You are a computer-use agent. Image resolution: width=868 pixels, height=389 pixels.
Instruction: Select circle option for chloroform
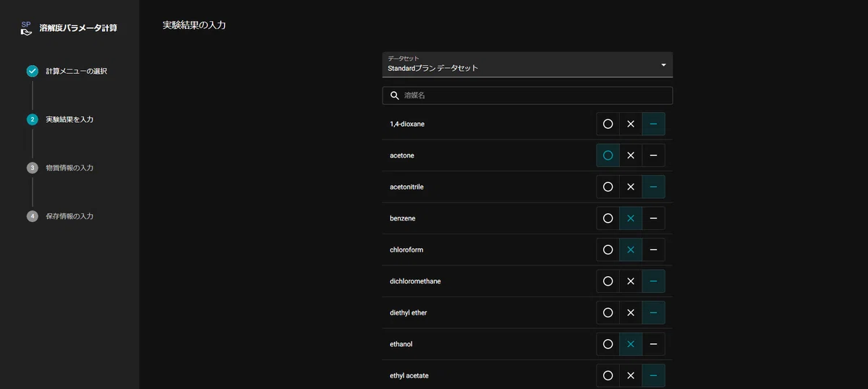coord(608,250)
